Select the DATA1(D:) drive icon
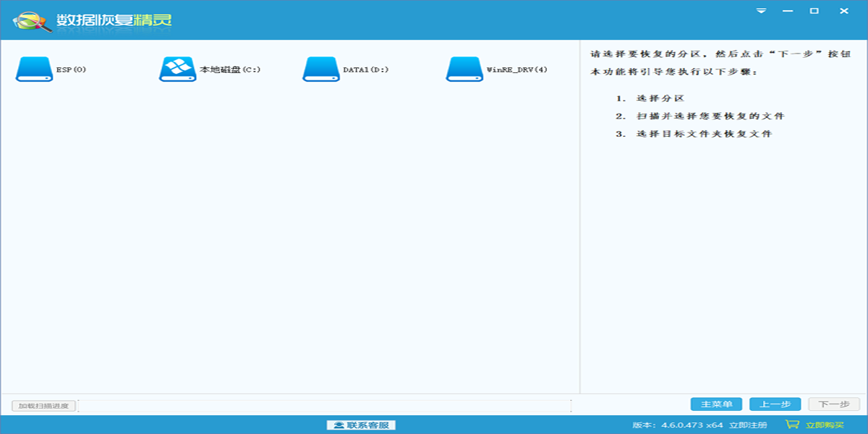This screenshot has width=868, height=434. (x=321, y=69)
